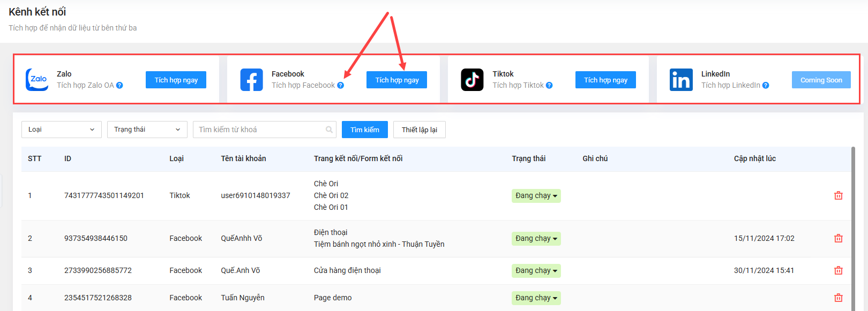Click the LinkedIn Coming Soon button
868x311 pixels.
coord(821,80)
